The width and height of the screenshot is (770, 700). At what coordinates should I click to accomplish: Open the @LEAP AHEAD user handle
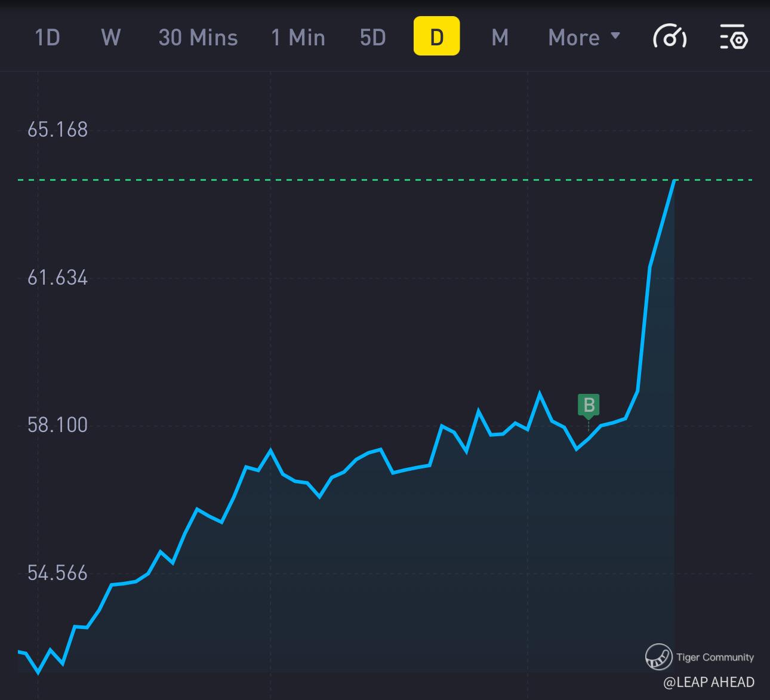click(709, 682)
